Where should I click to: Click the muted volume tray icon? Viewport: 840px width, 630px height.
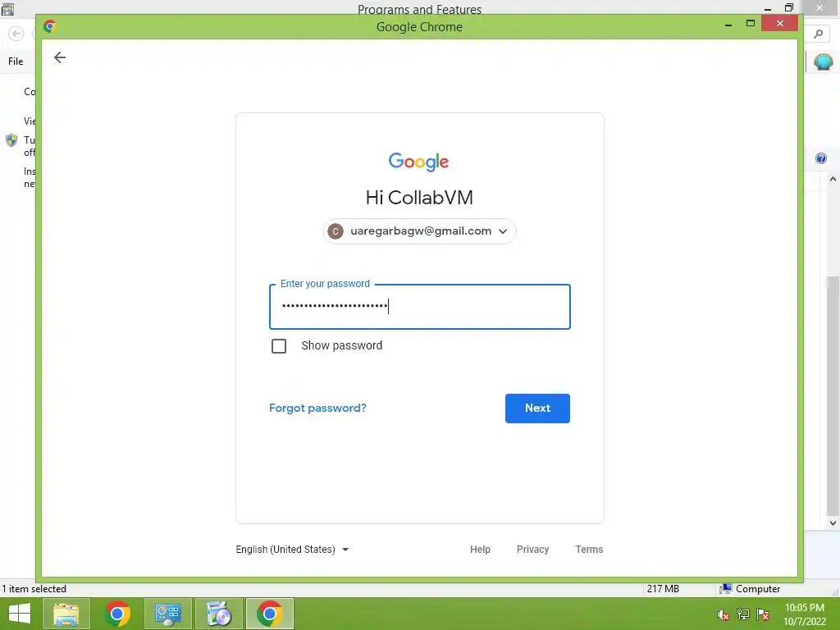click(723, 614)
